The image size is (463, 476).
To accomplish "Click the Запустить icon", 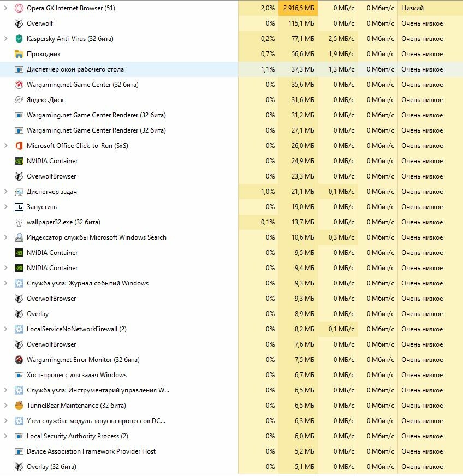I will coord(19,207).
